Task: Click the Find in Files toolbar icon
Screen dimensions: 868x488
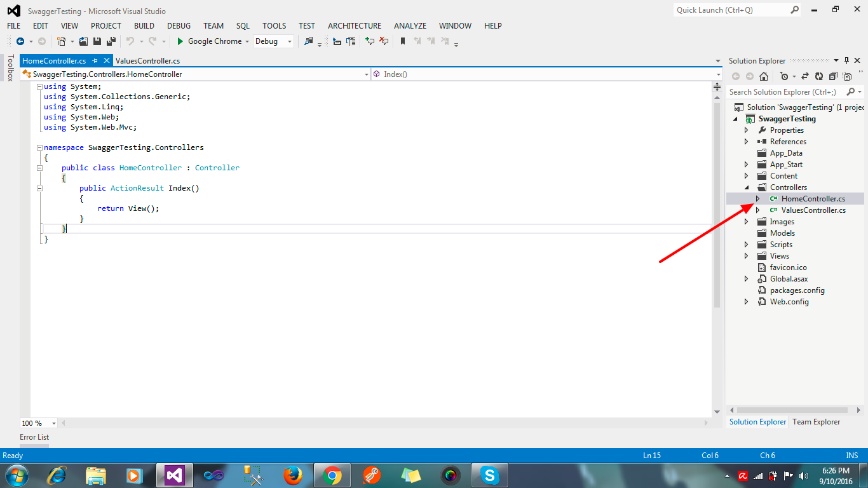Action: 309,41
